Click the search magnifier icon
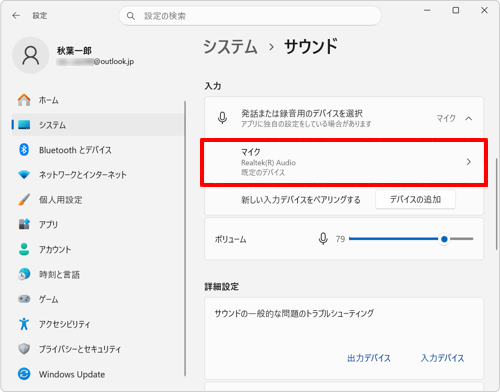The image size is (500, 392). [x=131, y=16]
